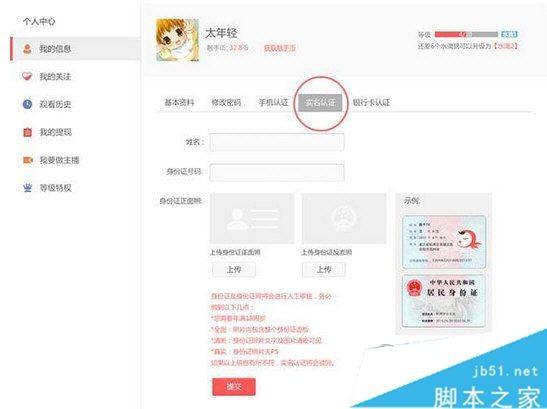Click the ID card back photo placeholder
Viewport: 547px width, 409px height.
344,218
